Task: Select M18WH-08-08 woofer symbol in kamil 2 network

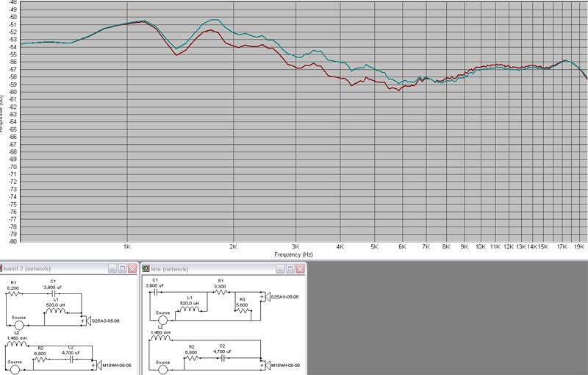Action: tap(98, 365)
